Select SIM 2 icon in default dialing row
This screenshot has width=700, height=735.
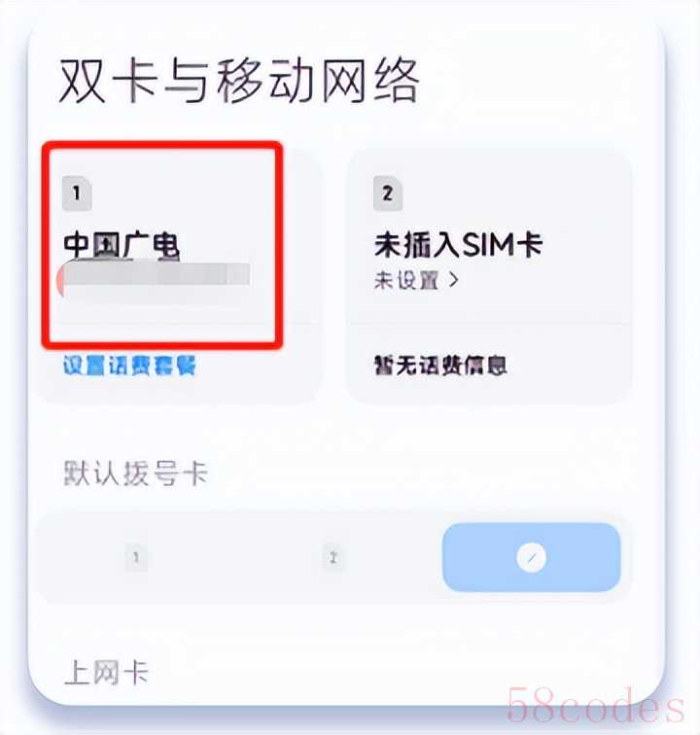(332, 557)
